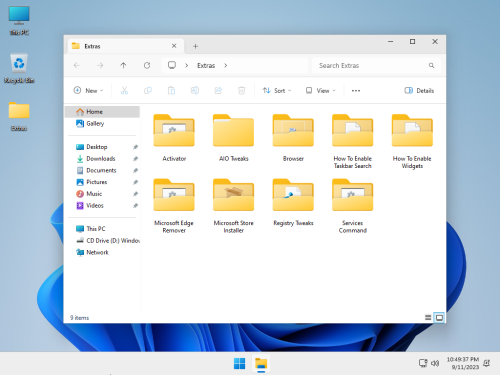This screenshot has height=375, width=500.
Task: Click the PC monitor icon in address bar
Action: click(x=172, y=65)
